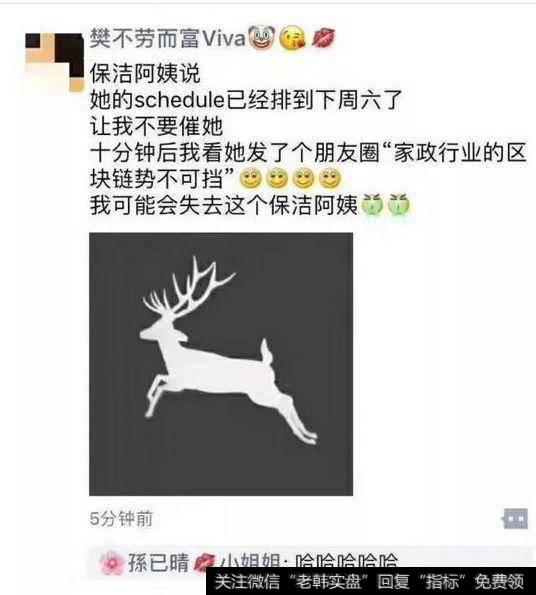The height and width of the screenshot is (595, 536).
Task: Click the second green angry face emoji
Action: [399, 205]
